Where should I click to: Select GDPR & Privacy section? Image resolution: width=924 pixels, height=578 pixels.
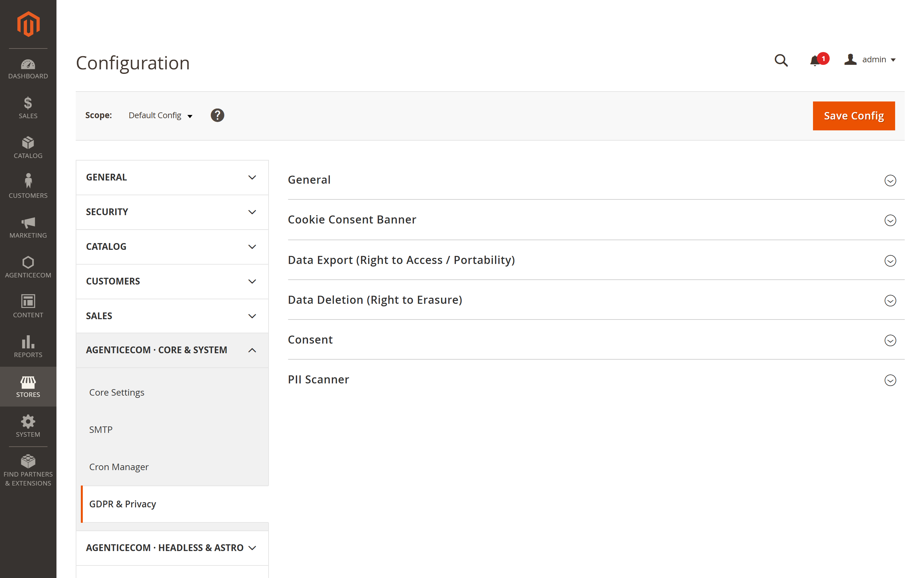click(x=175, y=504)
